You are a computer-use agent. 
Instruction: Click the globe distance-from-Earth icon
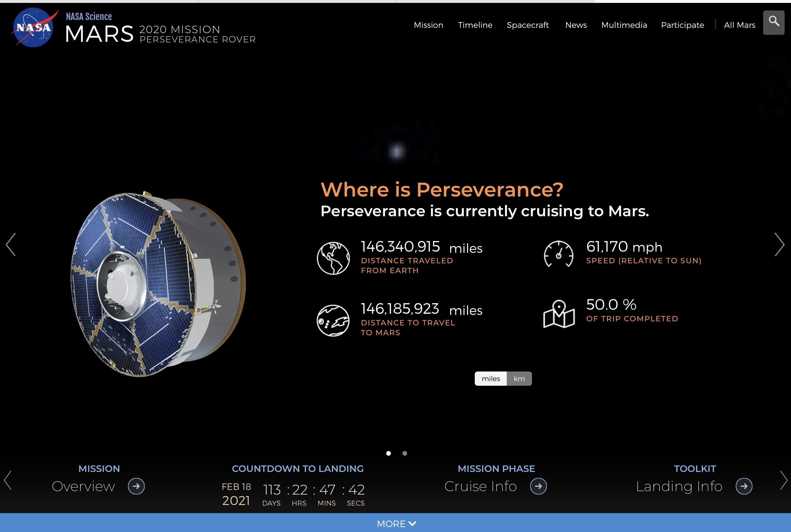pos(333,258)
